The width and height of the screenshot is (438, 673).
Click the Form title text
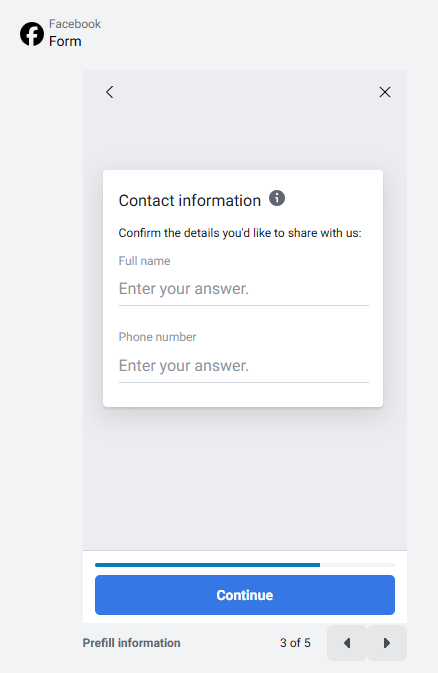(x=65, y=41)
